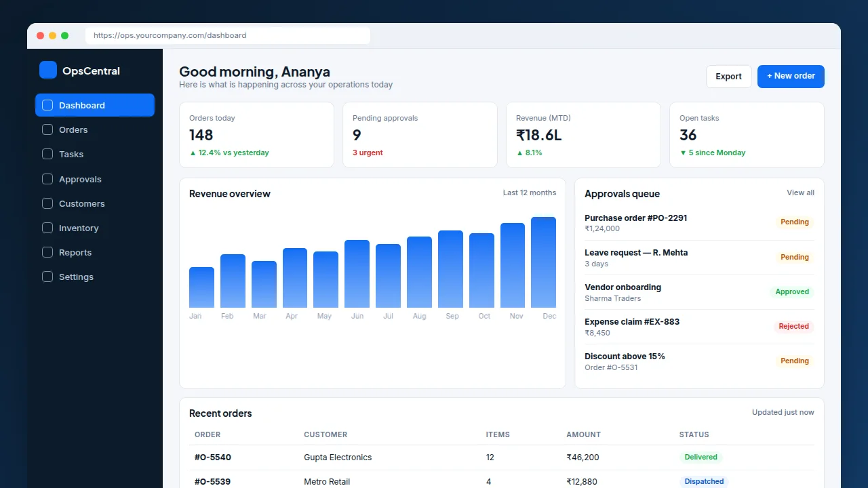The width and height of the screenshot is (868, 488).
Task: Click the Dispatched status badge
Action: coord(704,481)
